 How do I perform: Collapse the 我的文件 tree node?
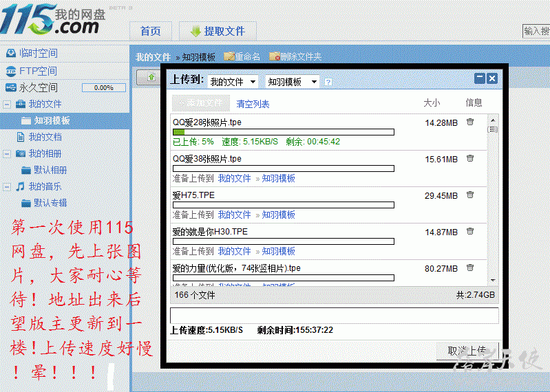pos(7,104)
